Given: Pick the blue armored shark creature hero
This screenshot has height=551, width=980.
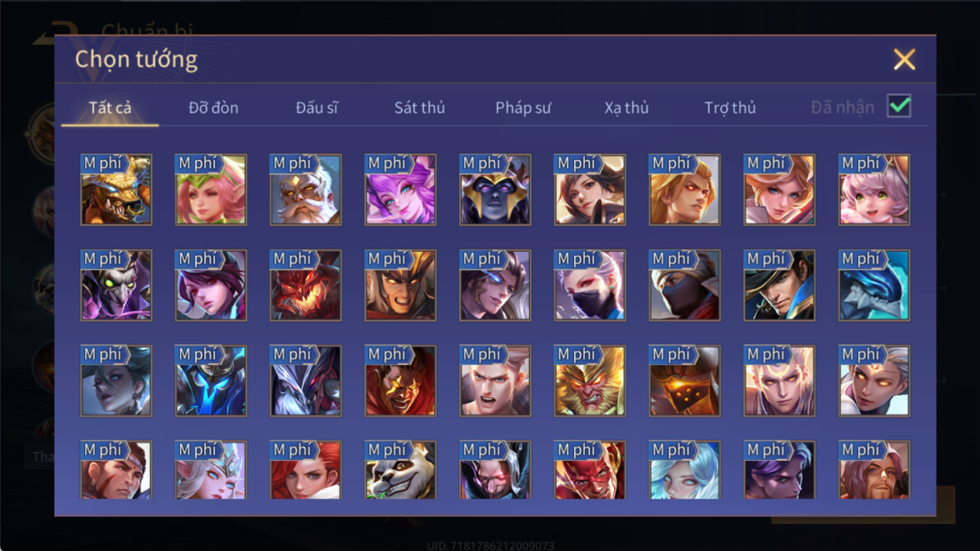Looking at the screenshot, I should click(875, 286).
